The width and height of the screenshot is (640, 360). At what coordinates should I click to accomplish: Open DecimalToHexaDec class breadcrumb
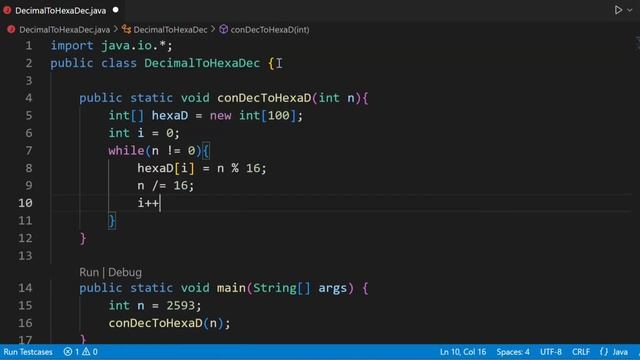tap(170, 30)
